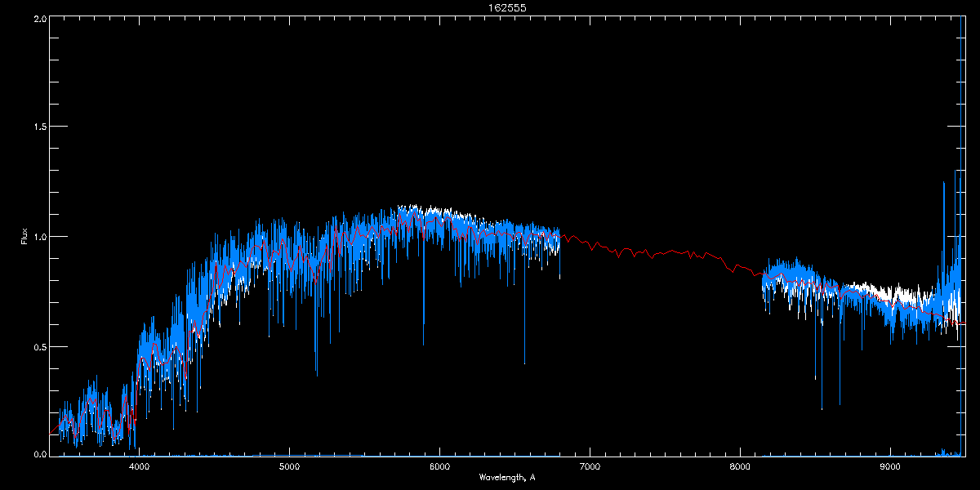Select the 'Wavelength, A' x-axis label

(506, 478)
